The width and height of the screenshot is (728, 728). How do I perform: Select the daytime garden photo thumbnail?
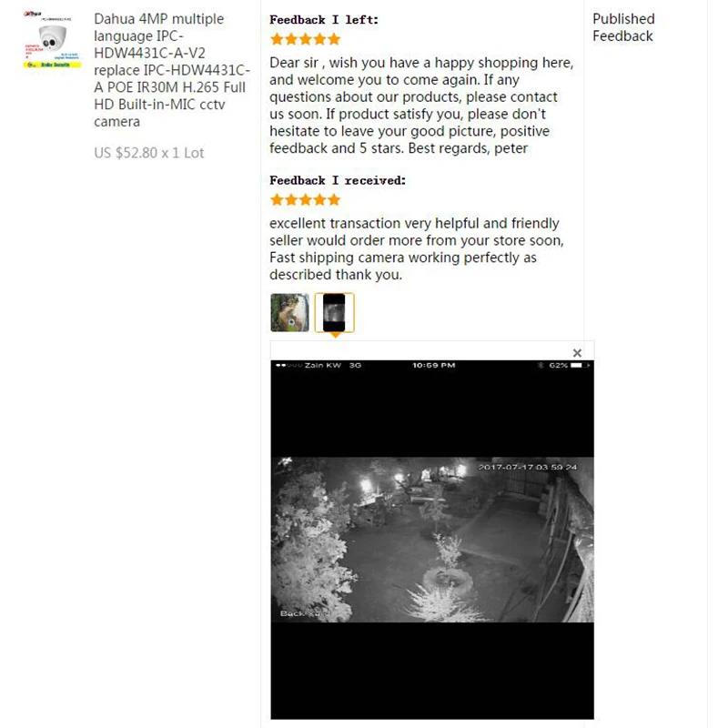coord(289,312)
